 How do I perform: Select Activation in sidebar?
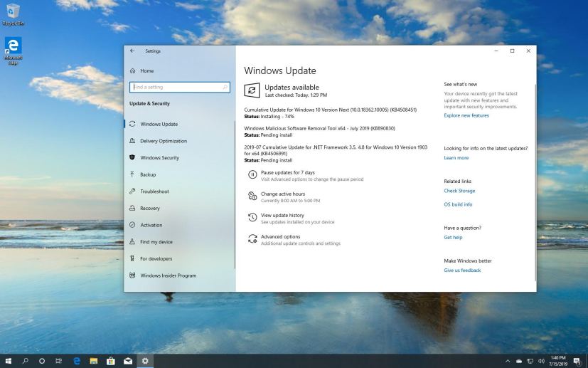(x=151, y=225)
